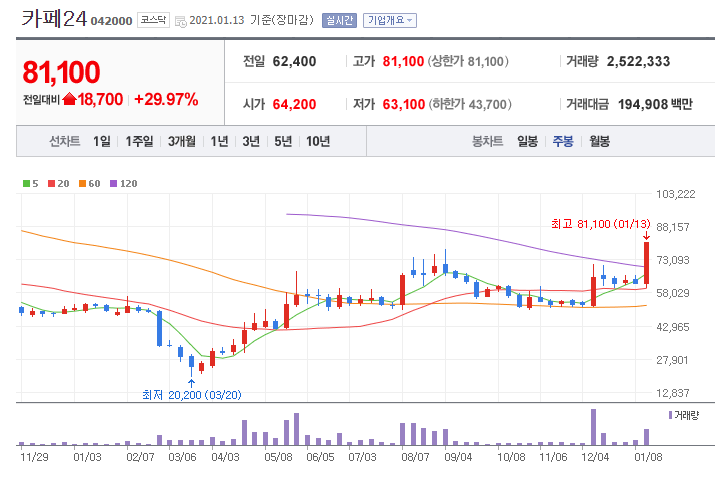Select the 10년 line chart tab
This screenshot has width=715, height=481.
pyautogui.click(x=318, y=141)
